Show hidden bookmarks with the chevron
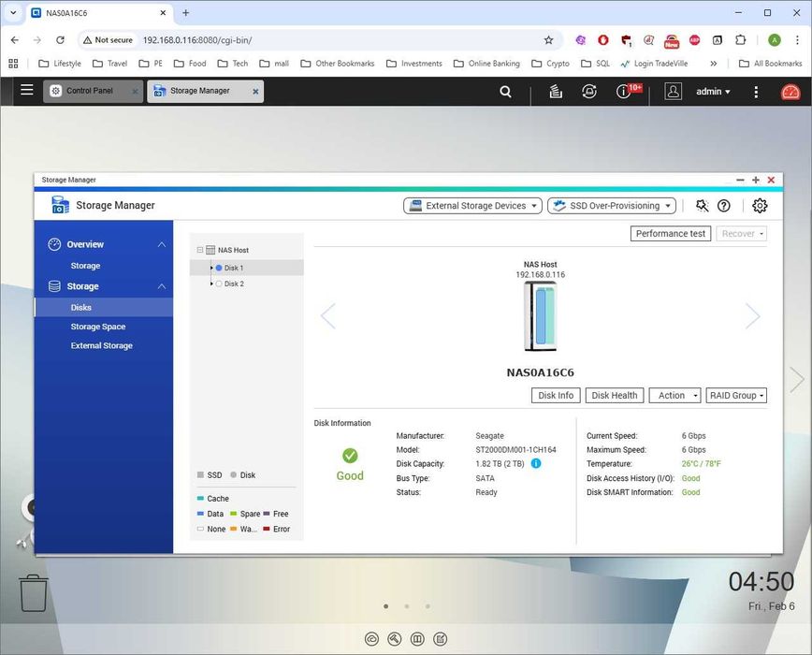Image resolution: width=812 pixels, height=655 pixels. [x=714, y=64]
